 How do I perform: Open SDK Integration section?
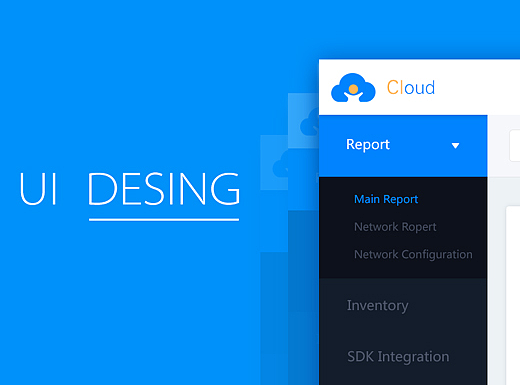(398, 357)
